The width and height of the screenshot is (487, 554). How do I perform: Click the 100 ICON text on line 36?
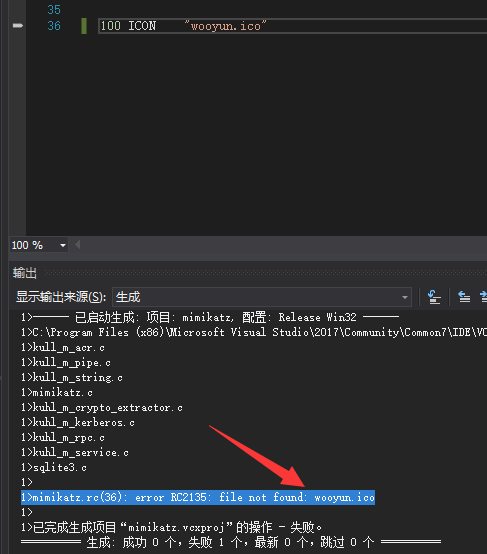[128, 26]
